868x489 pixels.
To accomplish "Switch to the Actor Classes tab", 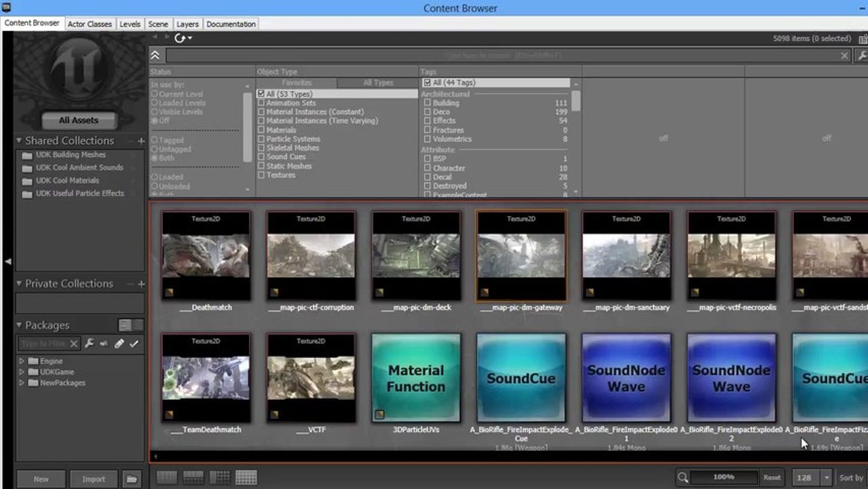I will pos(90,24).
